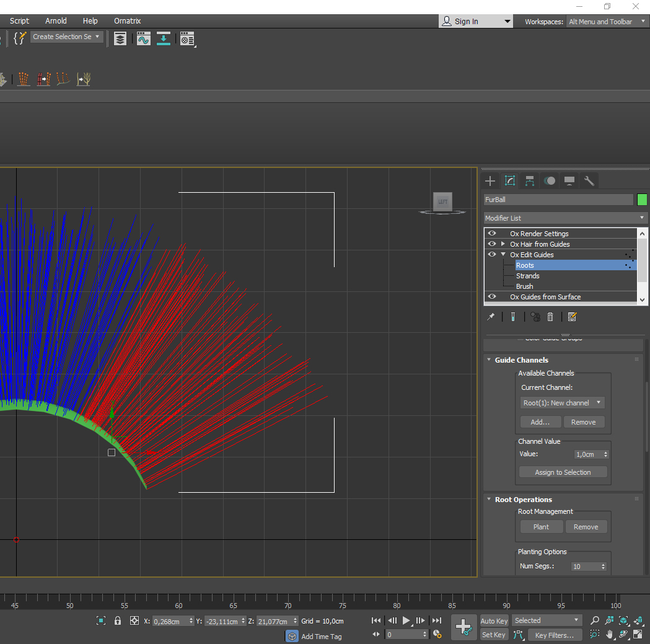This screenshot has width=650, height=644.
Task: Hide the Ox Render Settings modifier
Action: click(x=492, y=234)
